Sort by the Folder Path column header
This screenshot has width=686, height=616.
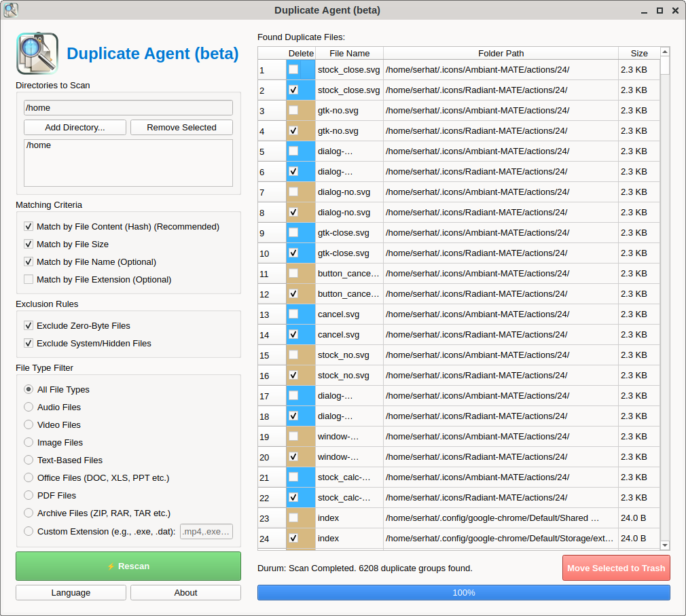point(501,53)
